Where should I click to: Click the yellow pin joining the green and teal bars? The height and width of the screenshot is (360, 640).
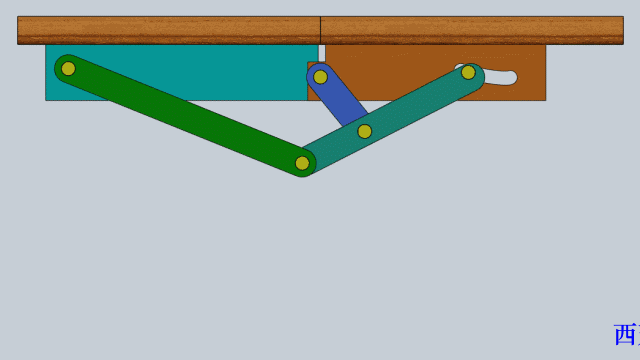[302, 163]
